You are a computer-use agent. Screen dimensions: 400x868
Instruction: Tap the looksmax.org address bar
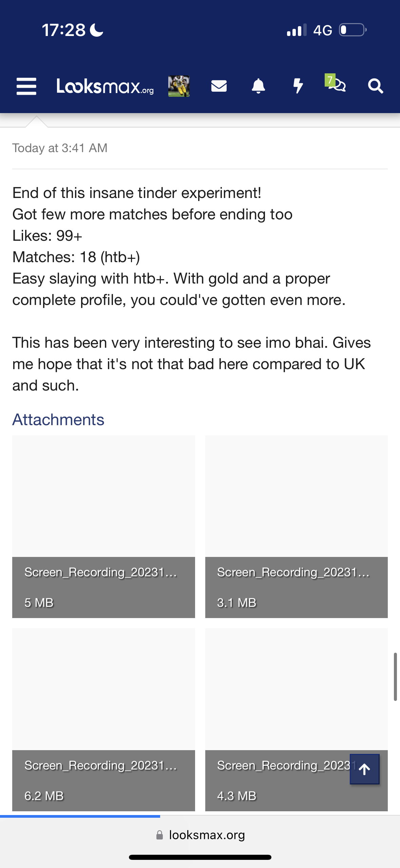200,835
